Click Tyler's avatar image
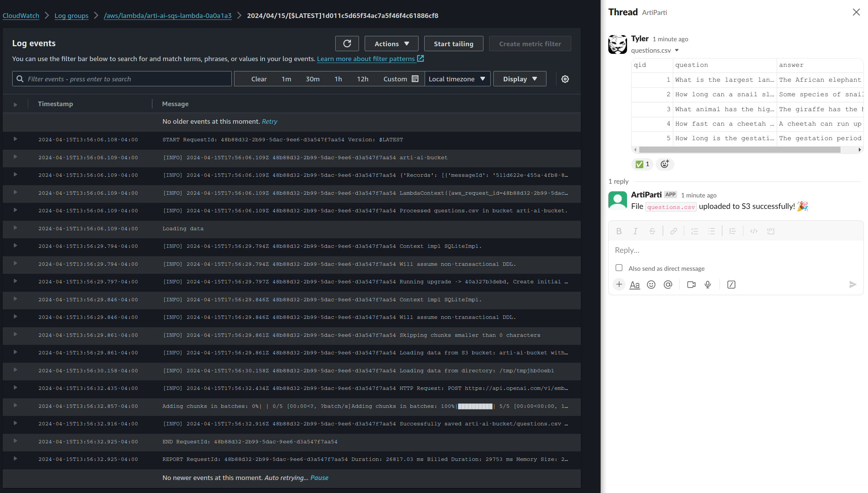The height and width of the screenshot is (493, 868). click(x=617, y=44)
